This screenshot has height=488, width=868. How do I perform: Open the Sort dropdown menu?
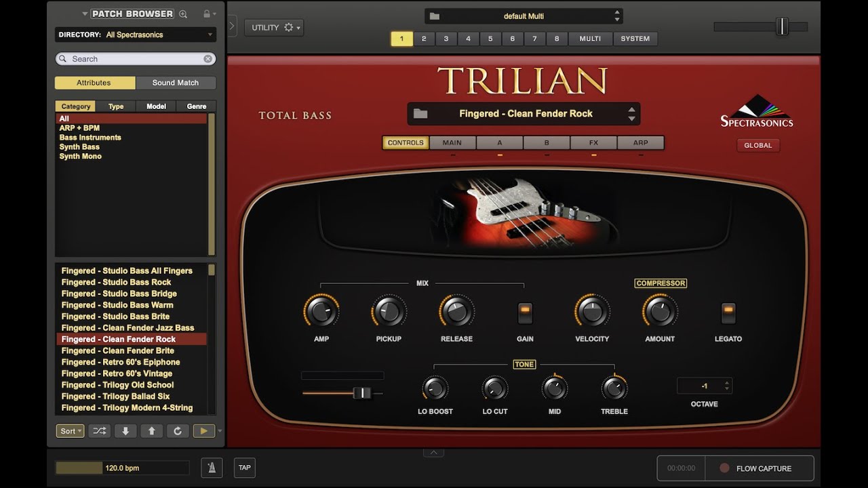[70, 431]
